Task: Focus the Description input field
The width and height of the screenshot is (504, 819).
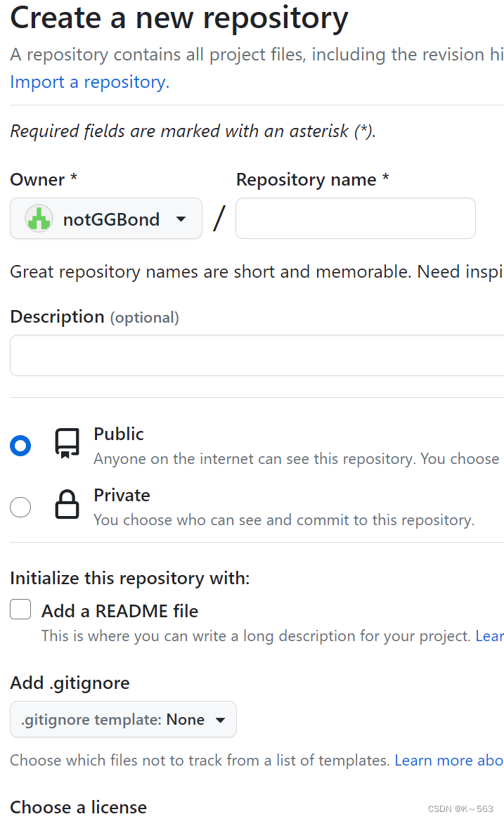Action: [x=257, y=355]
